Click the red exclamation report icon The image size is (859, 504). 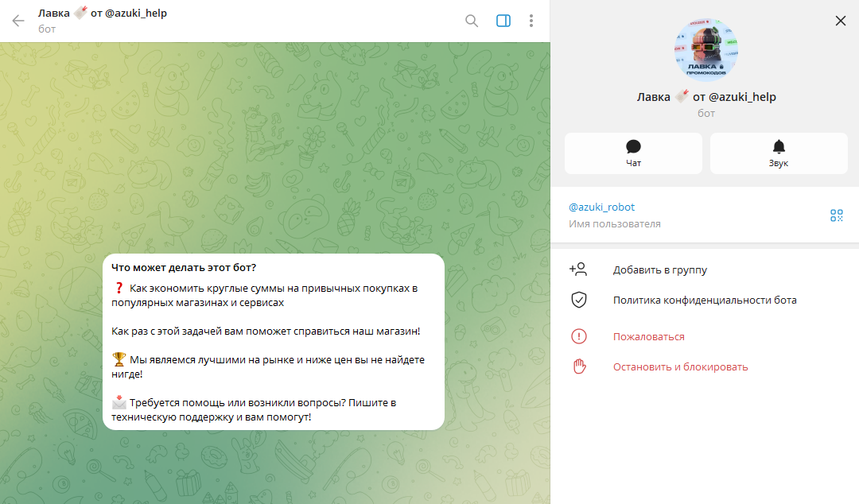(x=579, y=336)
